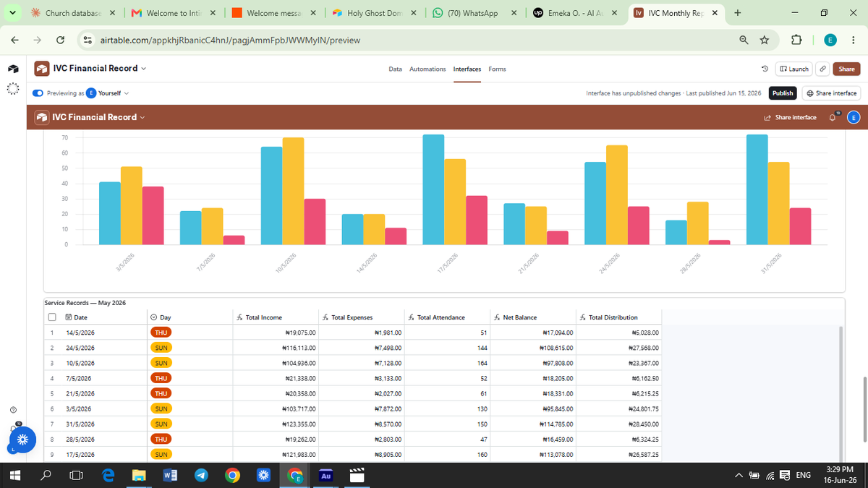Viewport: 868px width, 488px height.
Task: Open File Explorer from the taskbar
Action: 139,476
